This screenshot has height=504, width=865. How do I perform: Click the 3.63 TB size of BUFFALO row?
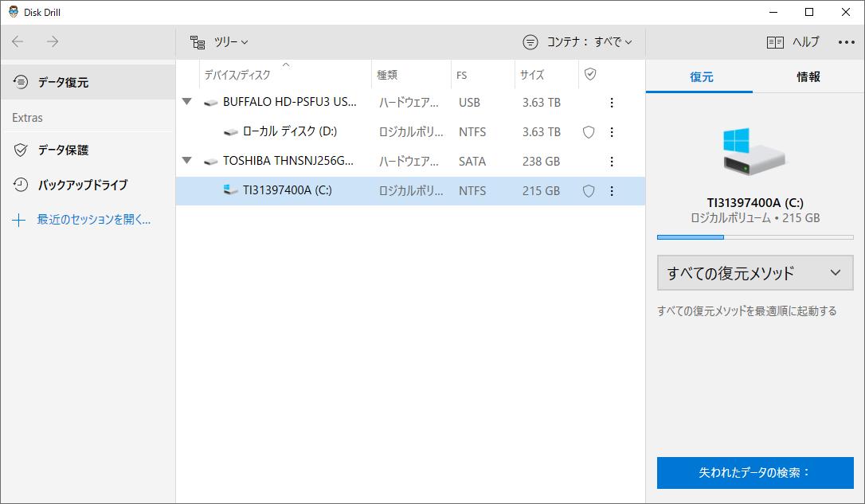tap(541, 103)
